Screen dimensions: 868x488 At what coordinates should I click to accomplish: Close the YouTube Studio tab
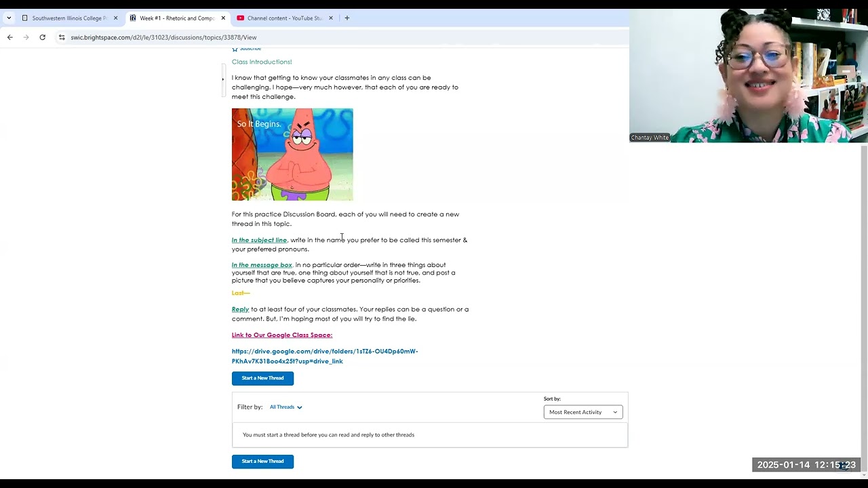coord(331,18)
